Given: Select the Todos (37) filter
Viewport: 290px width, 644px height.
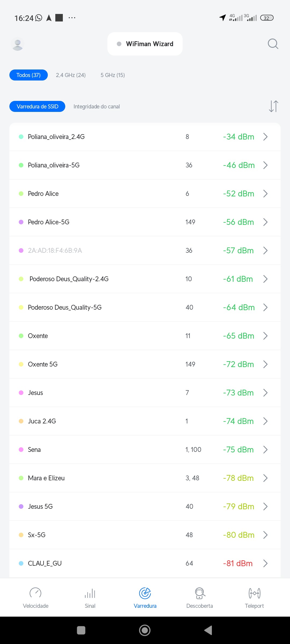Looking at the screenshot, I should point(28,75).
